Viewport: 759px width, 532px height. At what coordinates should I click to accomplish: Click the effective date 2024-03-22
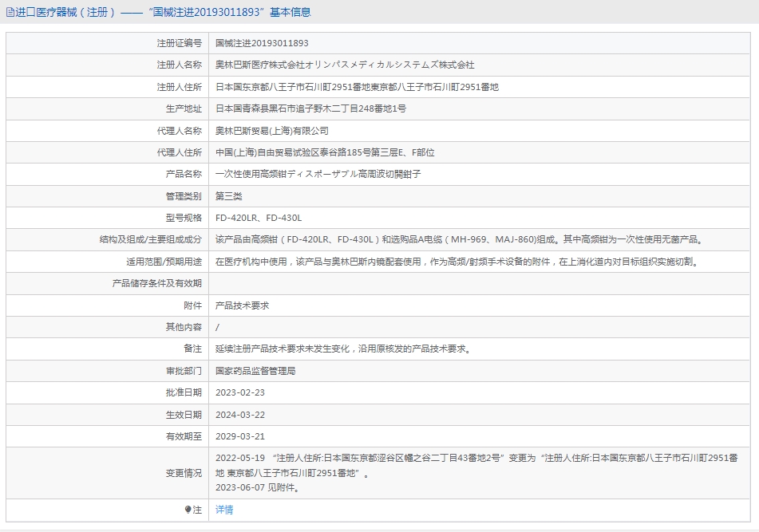[x=239, y=415]
